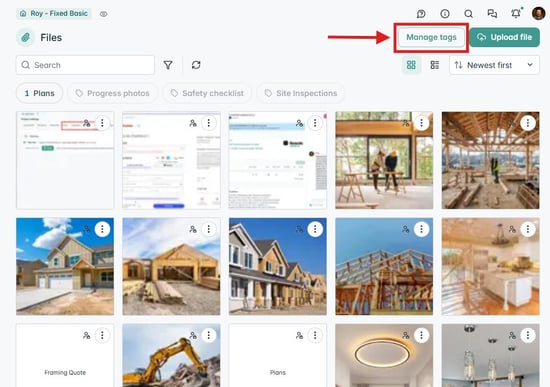The width and height of the screenshot is (550, 387).
Task: Open the carpenters at sawhorse photo
Action: pos(384,160)
